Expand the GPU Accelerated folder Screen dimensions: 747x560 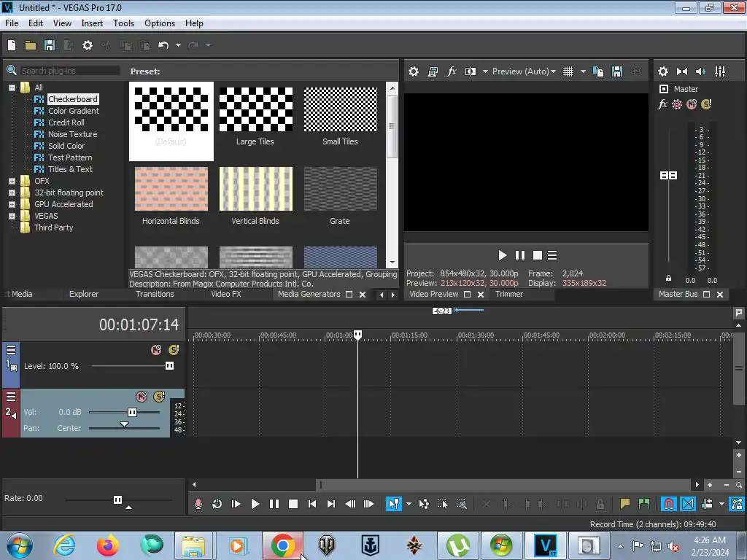(x=12, y=204)
